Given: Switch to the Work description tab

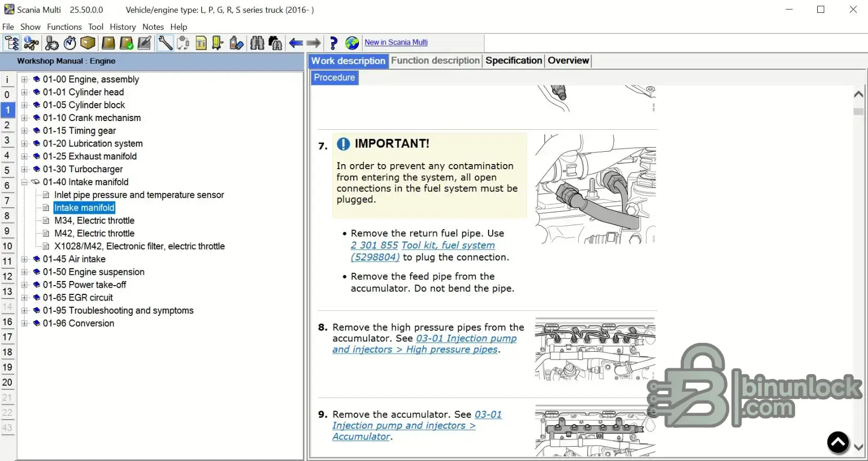Looking at the screenshot, I should pyautogui.click(x=348, y=61).
